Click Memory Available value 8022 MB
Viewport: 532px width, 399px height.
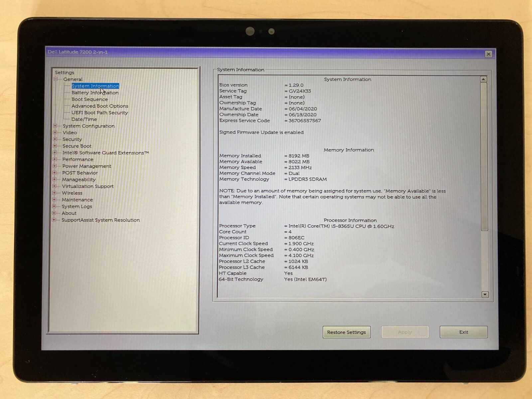point(299,162)
